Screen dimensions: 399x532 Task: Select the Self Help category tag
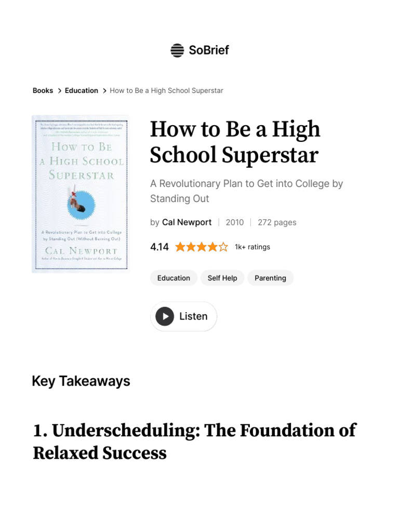point(222,278)
